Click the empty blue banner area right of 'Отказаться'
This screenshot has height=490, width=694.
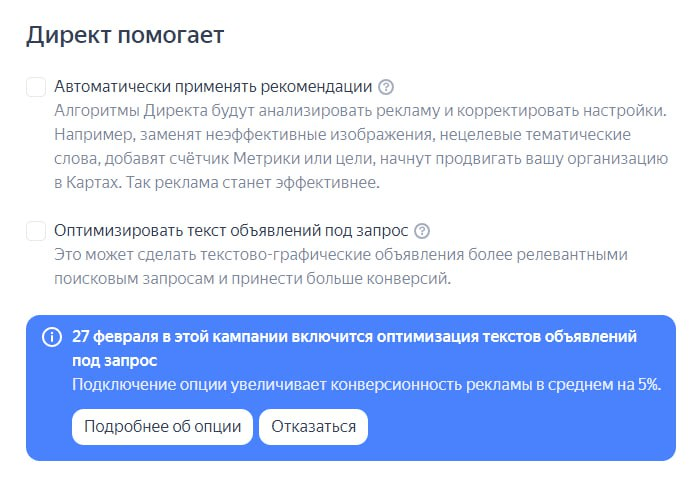point(520,427)
